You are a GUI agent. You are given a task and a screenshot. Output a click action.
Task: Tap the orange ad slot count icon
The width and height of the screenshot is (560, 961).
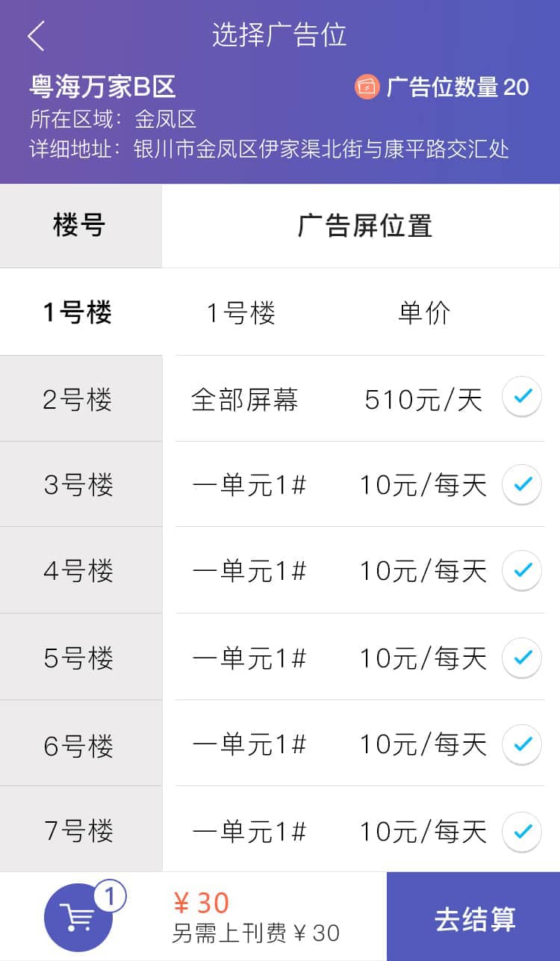(367, 87)
